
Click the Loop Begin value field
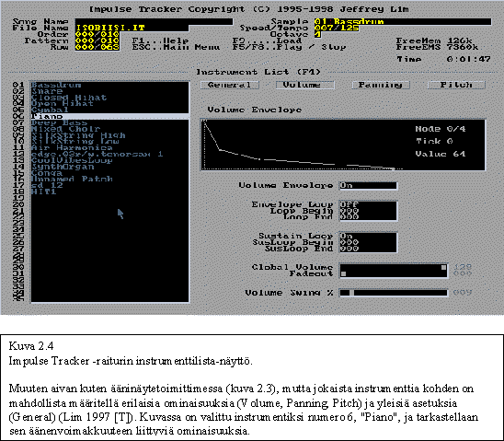(x=368, y=211)
